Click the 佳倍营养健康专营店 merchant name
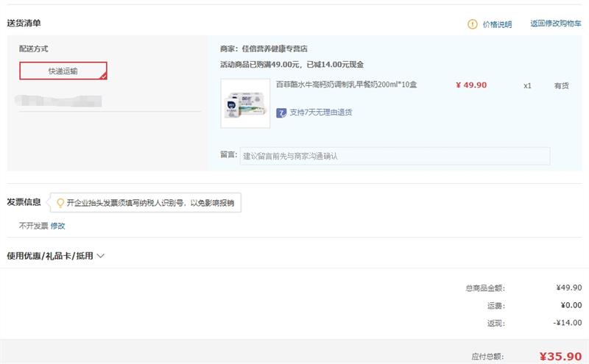 (275, 49)
